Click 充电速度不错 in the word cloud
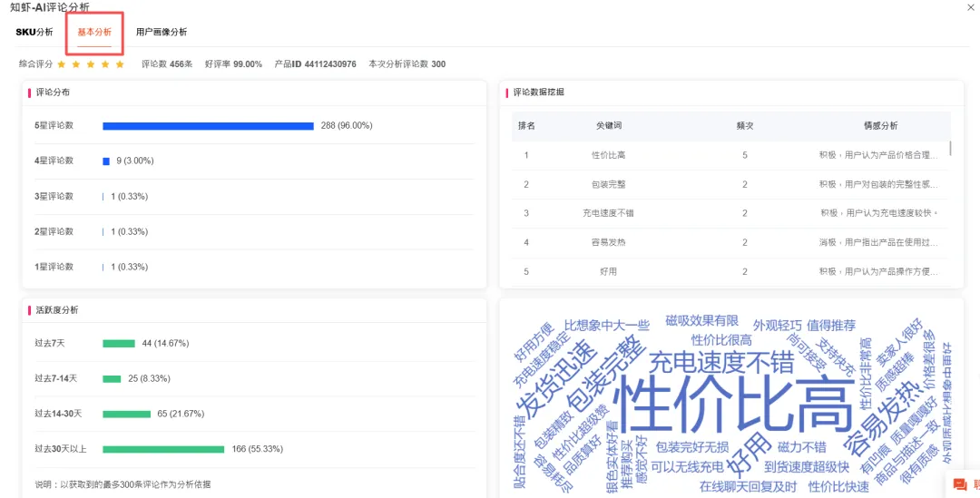The image size is (980, 498). pyautogui.click(x=720, y=363)
